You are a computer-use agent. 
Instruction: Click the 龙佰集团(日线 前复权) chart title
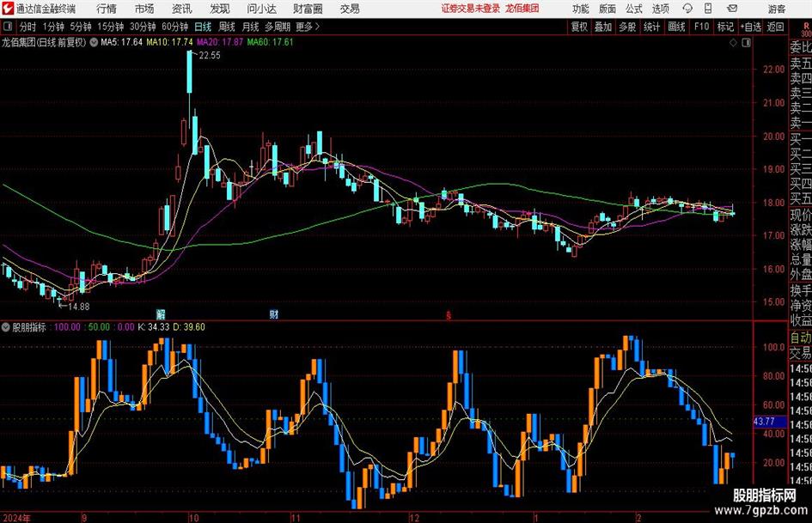pos(44,42)
